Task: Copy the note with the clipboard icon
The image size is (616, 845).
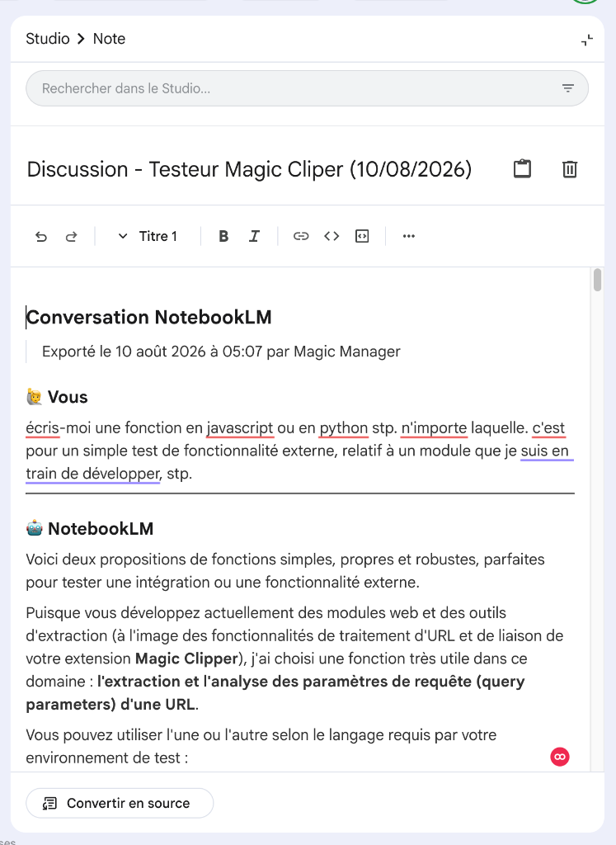Action: (522, 168)
